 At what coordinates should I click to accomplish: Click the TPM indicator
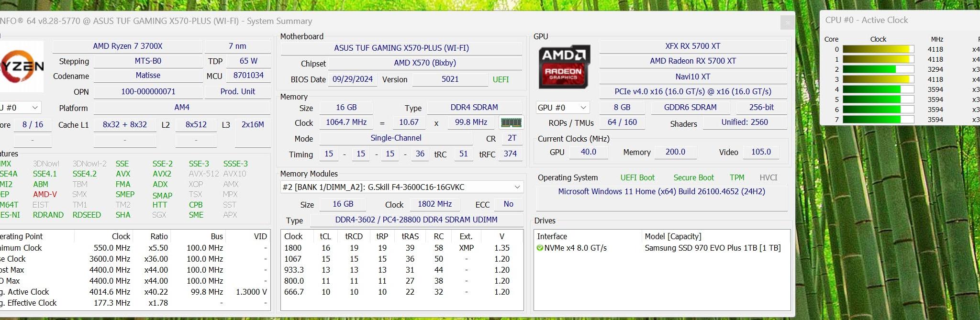pyautogui.click(x=737, y=177)
